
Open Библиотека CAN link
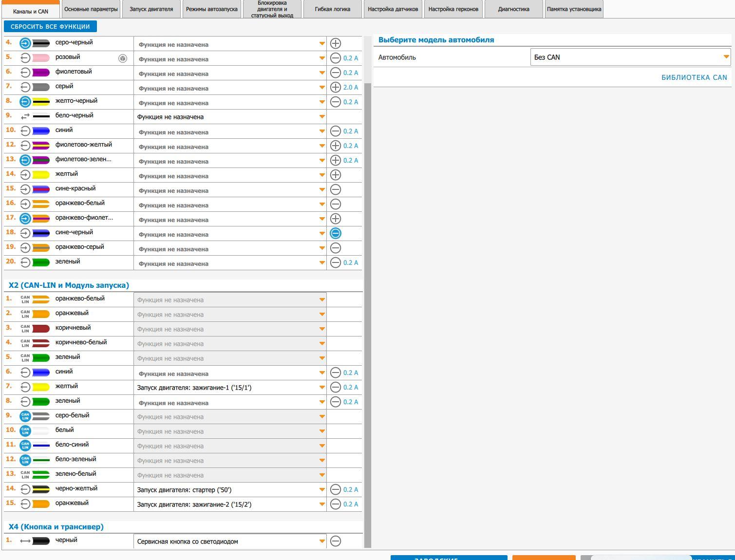[694, 77]
